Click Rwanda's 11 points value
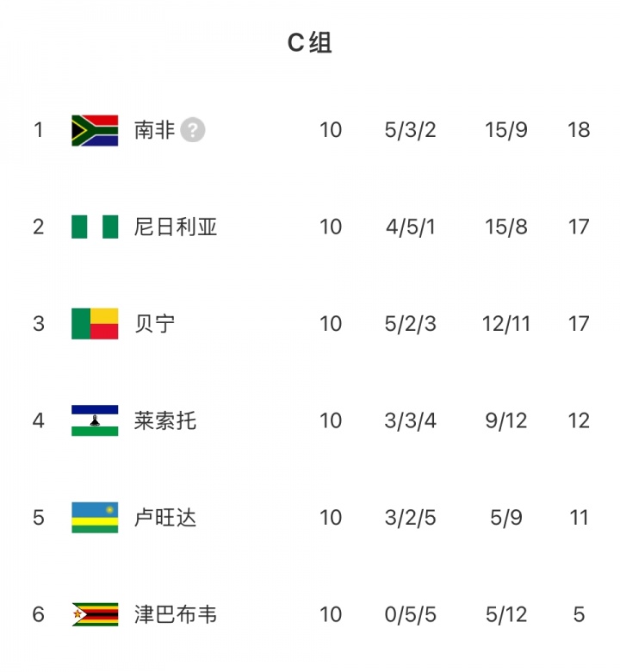Screen dimensions: 620x672 [579, 518]
